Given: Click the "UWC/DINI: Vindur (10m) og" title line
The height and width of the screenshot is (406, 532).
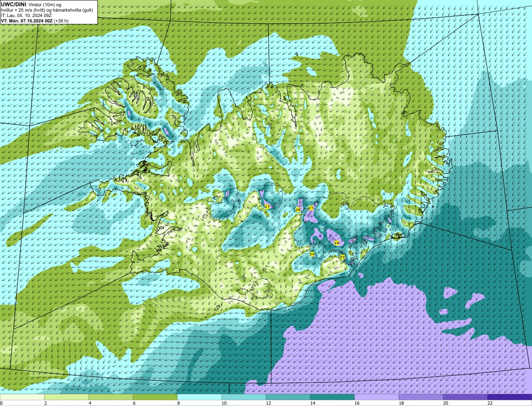Looking at the screenshot, I should [31, 4].
